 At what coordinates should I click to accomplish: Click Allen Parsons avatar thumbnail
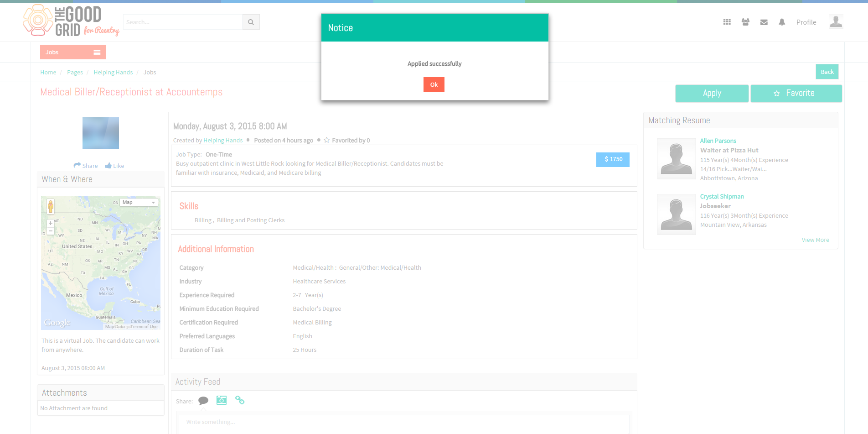pyautogui.click(x=676, y=158)
